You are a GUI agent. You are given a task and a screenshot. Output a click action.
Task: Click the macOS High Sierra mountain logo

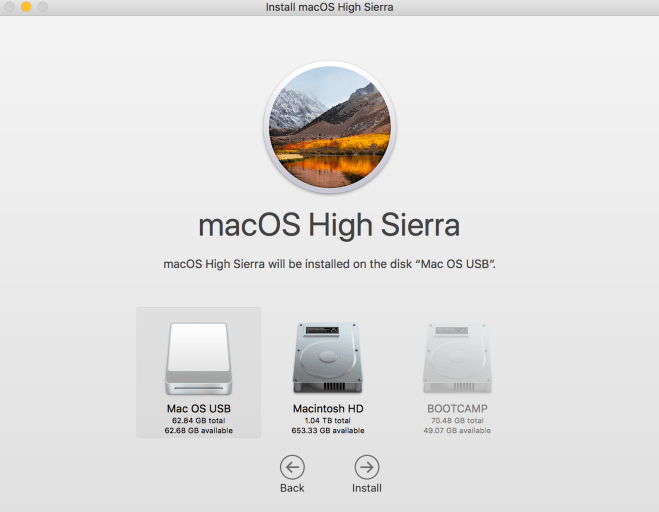[x=330, y=127]
